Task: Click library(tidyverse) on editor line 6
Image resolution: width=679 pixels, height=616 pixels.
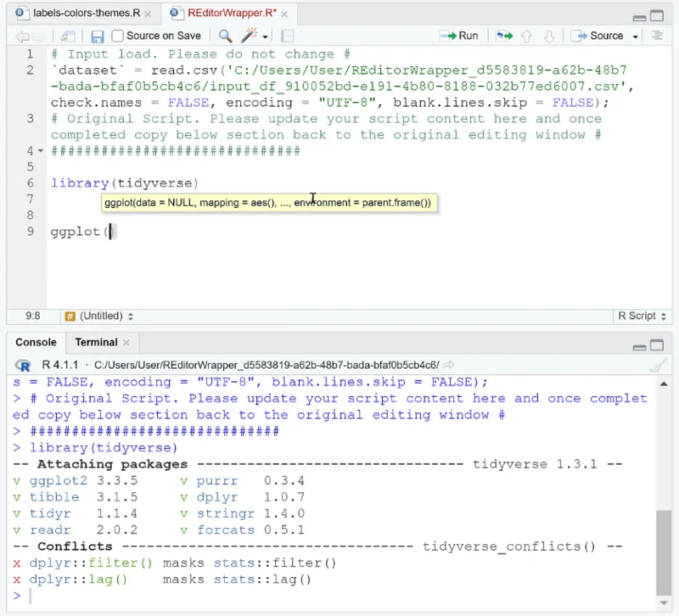Action: (124, 183)
